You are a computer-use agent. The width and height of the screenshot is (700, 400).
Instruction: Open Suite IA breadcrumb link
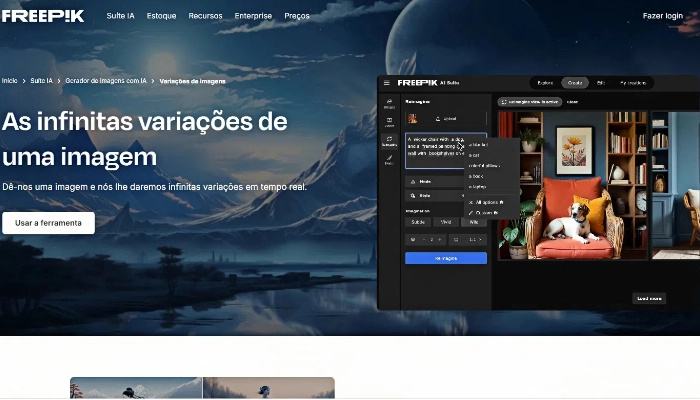coord(41,81)
